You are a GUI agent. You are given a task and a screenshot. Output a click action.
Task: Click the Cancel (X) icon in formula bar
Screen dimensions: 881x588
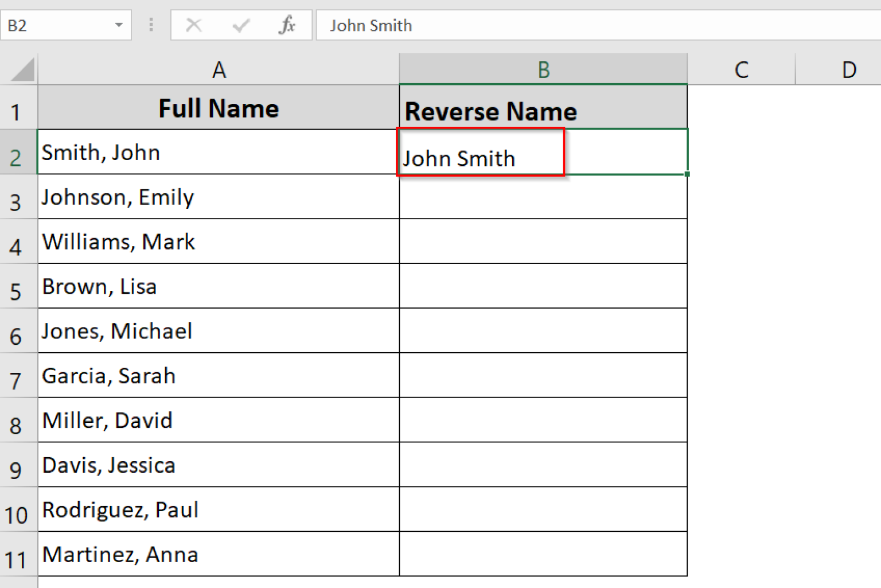[x=194, y=25]
